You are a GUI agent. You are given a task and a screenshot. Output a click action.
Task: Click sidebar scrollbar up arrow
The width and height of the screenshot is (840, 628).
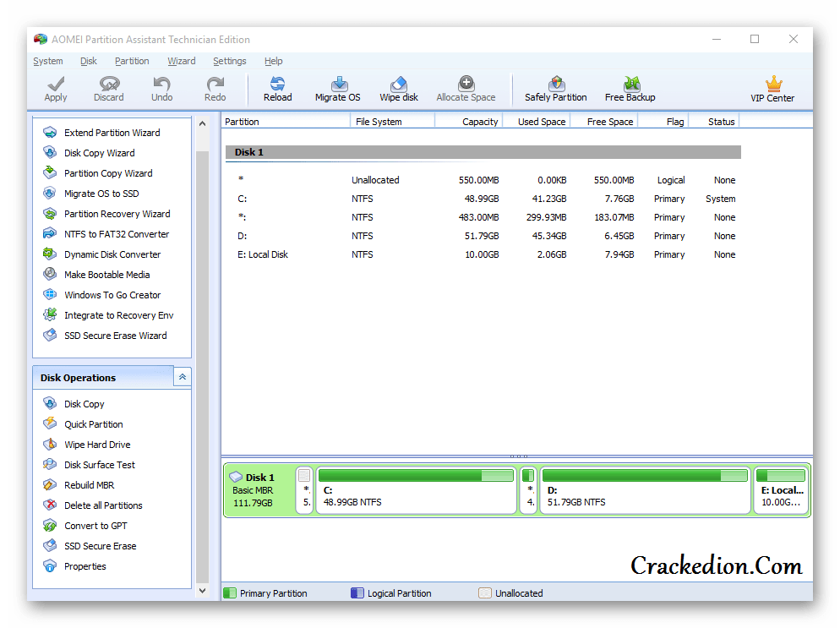click(203, 123)
